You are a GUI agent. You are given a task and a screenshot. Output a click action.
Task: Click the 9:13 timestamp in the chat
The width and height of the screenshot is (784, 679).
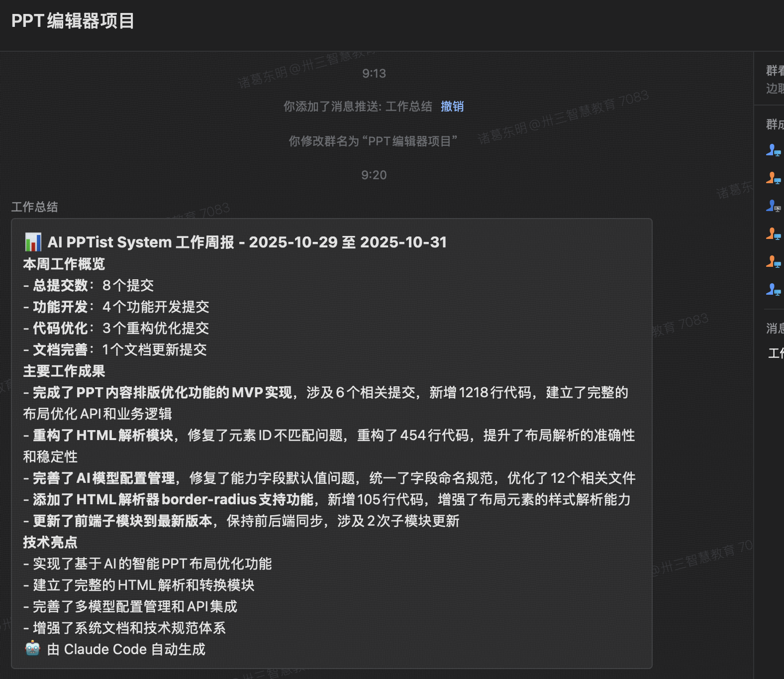[374, 74]
